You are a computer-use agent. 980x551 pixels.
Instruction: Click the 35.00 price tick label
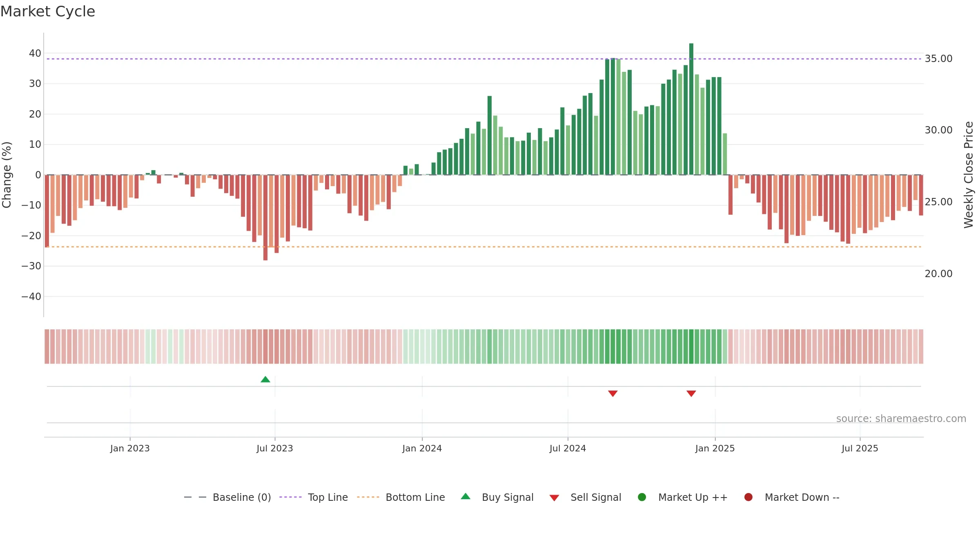tap(938, 59)
